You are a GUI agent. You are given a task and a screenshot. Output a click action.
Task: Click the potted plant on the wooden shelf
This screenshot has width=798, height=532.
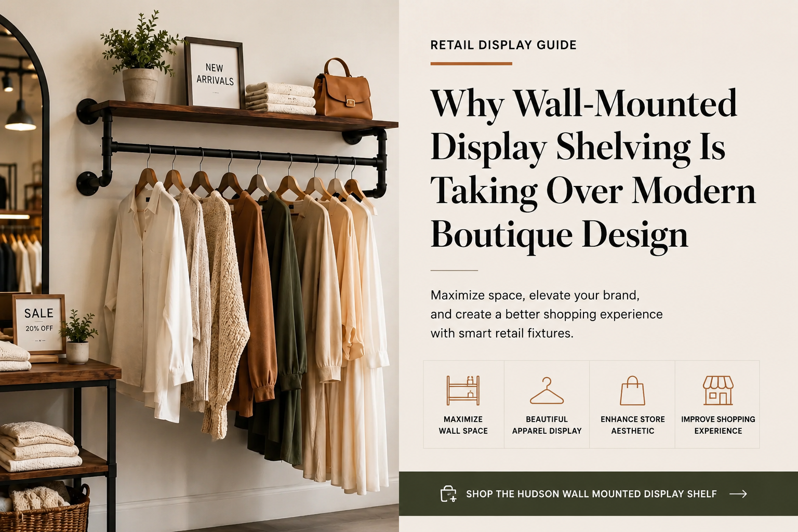tap(139, 58)
